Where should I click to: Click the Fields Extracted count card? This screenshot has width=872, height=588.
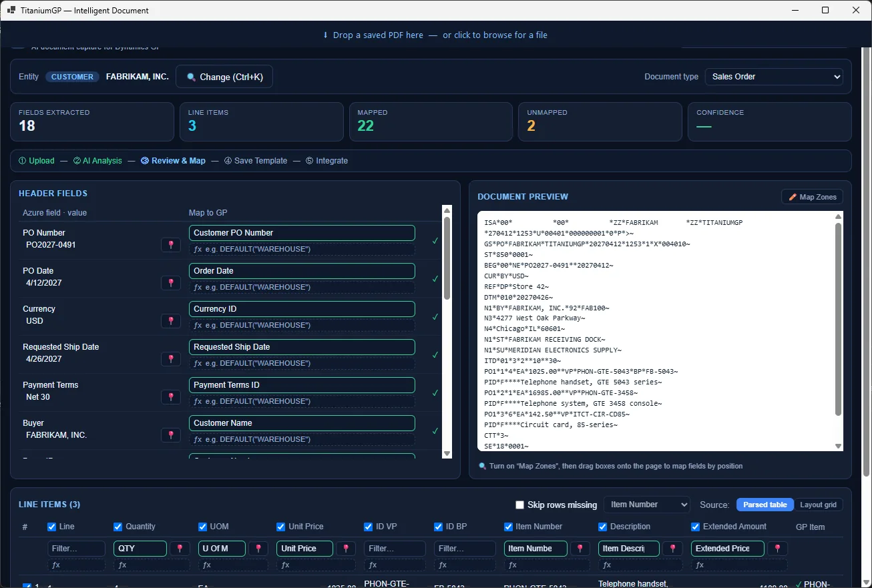pos(92,121)
